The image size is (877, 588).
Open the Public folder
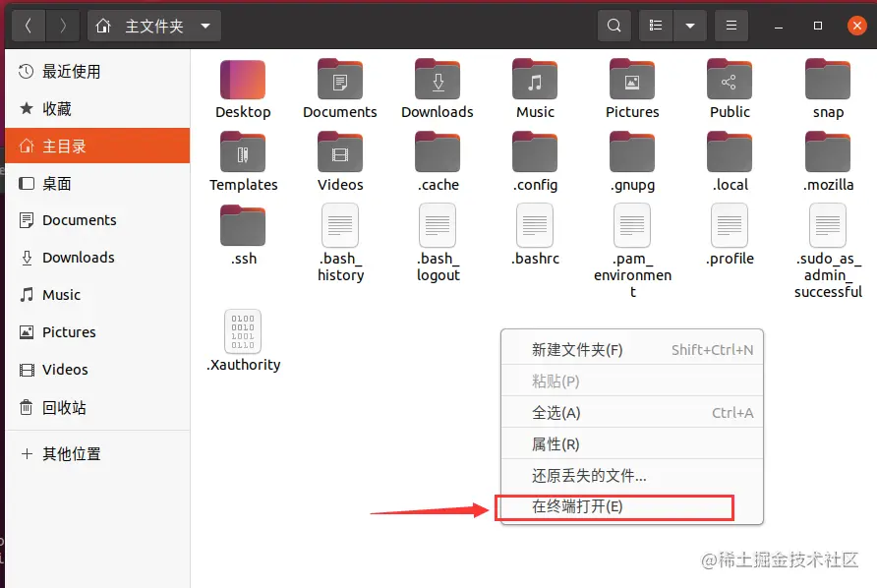730,89
